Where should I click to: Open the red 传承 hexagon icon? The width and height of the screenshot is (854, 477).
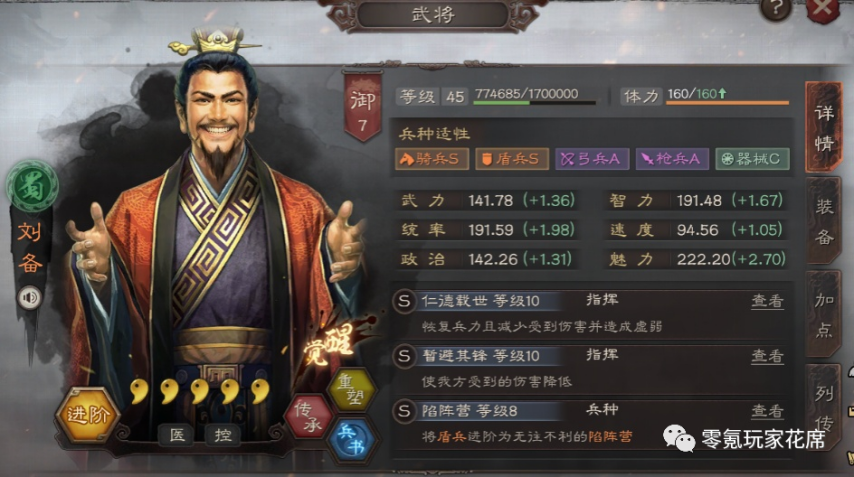click(x=308, y=417)
